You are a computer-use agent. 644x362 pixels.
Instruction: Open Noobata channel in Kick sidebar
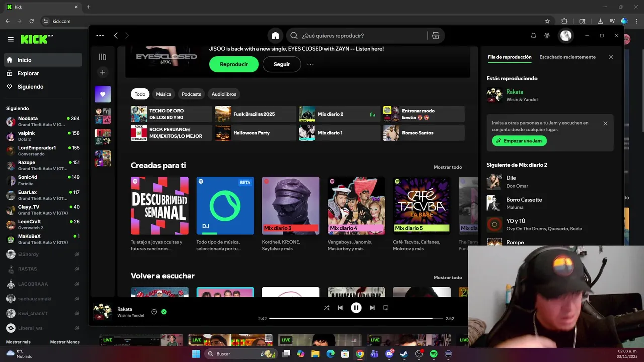coord(43,121)
